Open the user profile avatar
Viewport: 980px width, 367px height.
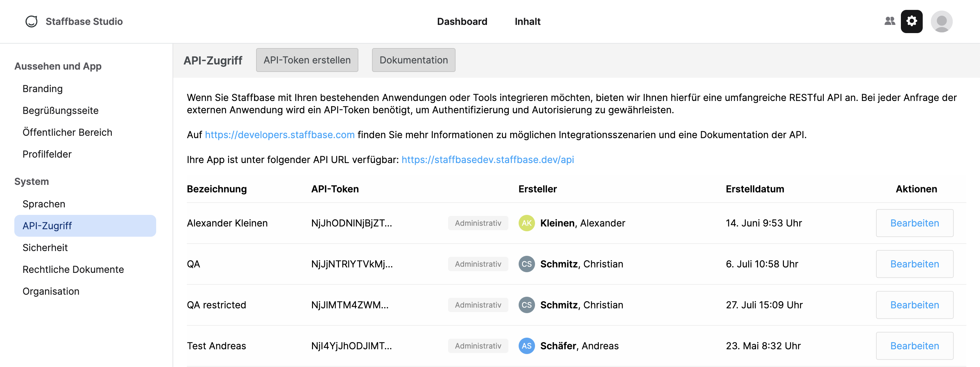pos(941,21)
